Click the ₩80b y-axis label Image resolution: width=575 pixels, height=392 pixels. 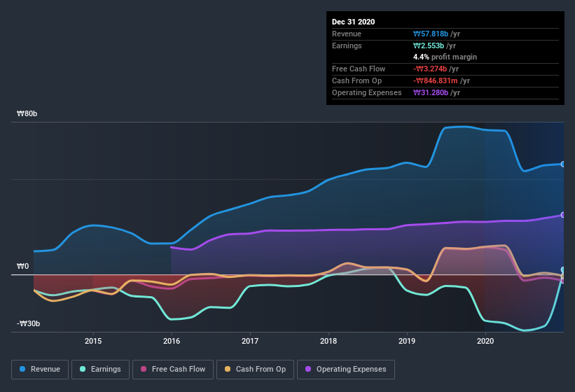coord(27,113)
